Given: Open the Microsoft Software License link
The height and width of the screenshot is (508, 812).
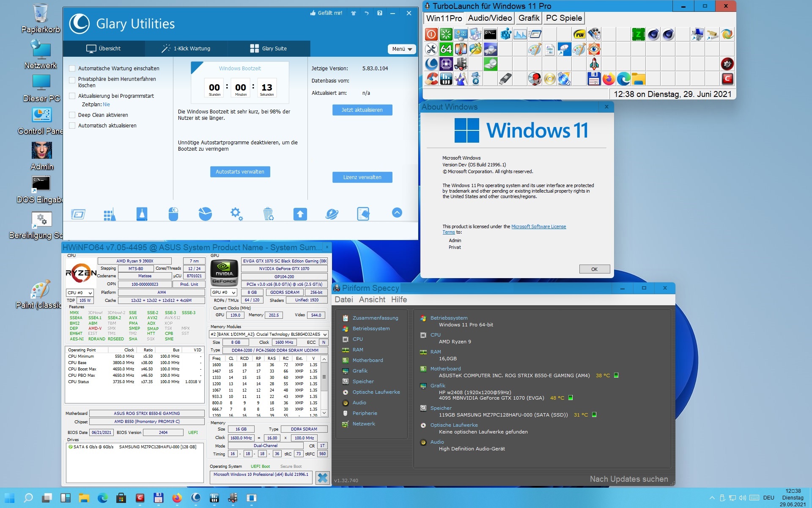Looking at the screenshot, I should coord(538,227).
